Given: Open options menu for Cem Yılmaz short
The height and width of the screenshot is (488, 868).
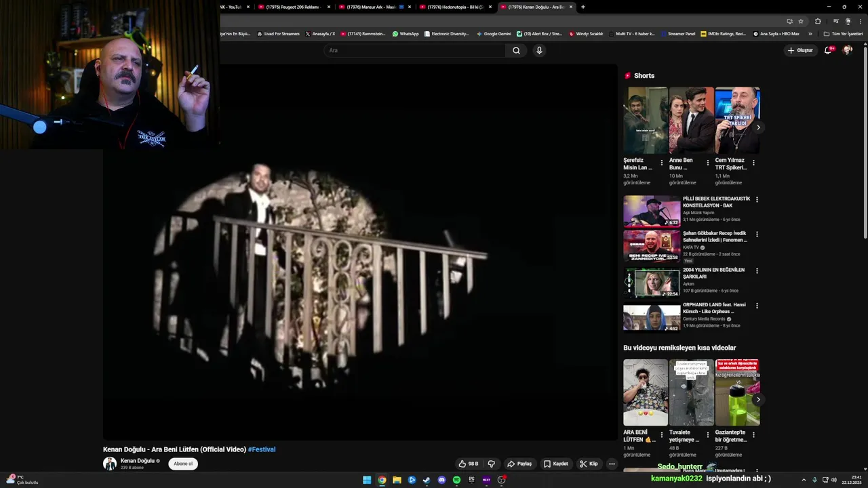Looking at the screenshot, I should (753, 163).
